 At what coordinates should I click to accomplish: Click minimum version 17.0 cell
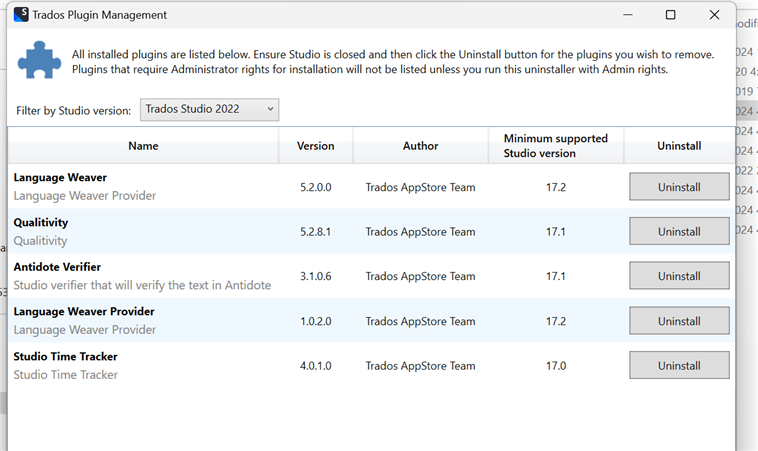[x=556, y=365]
